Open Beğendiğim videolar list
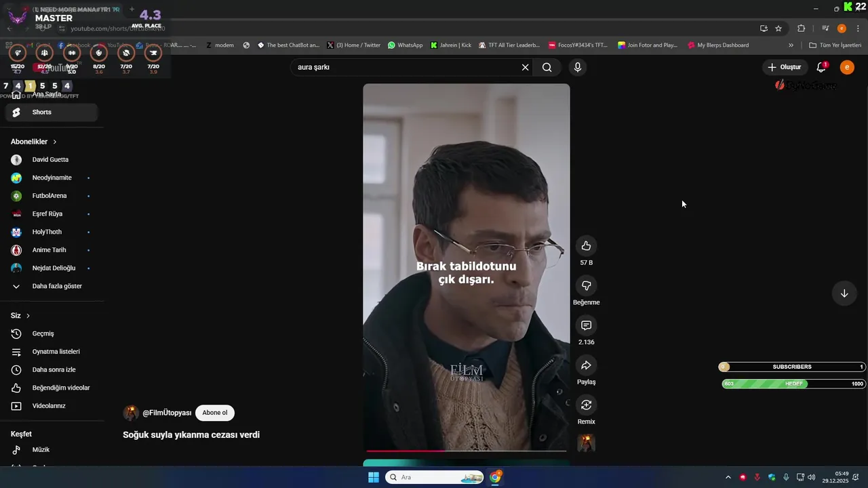The width and height of the screenshot is (868, 488). tap(52, 388)
